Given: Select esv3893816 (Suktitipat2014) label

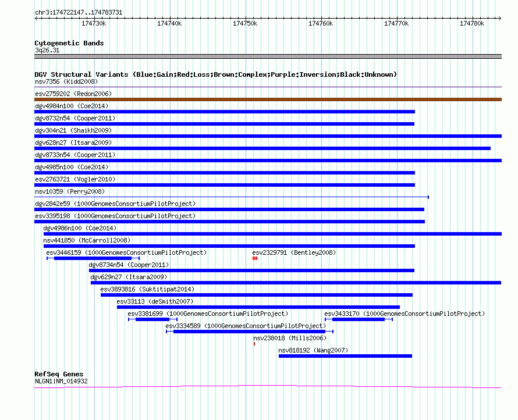Looking at the screenshot, I should coord(147,289).
